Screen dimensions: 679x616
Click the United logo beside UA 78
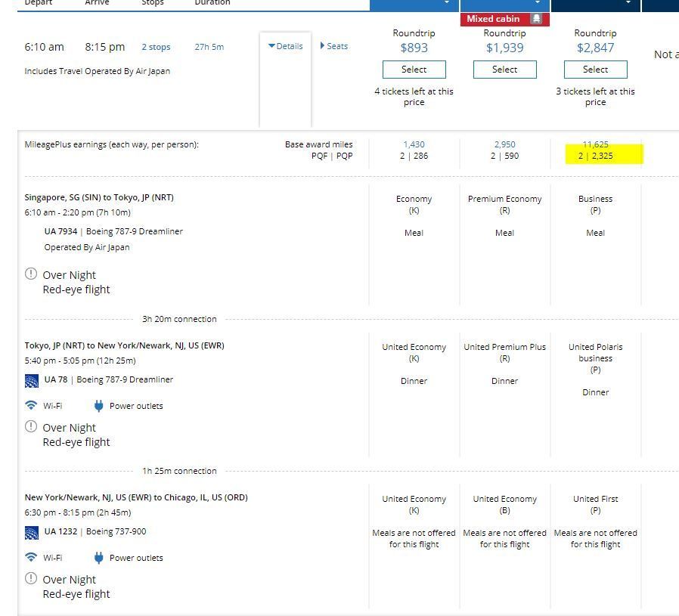click(32, 380)
